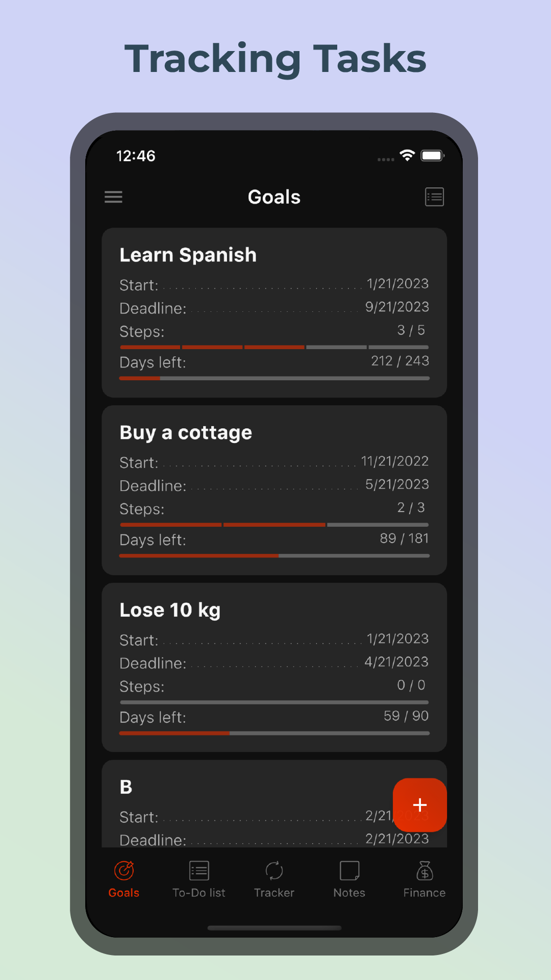
Task: Tap Buy a cottage days left bar
Action: pos(274,556)
